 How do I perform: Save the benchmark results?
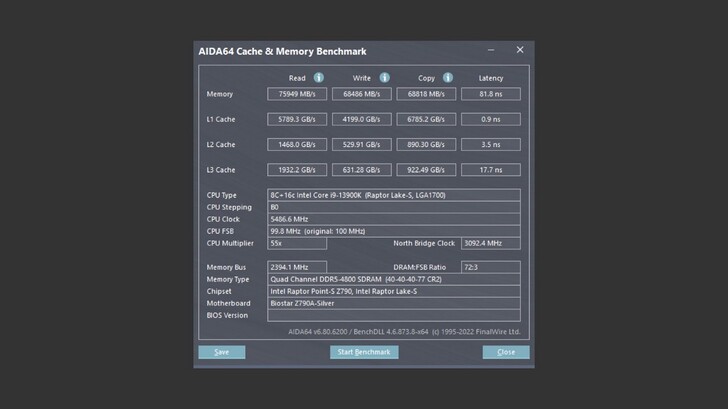tap(221, 352)
